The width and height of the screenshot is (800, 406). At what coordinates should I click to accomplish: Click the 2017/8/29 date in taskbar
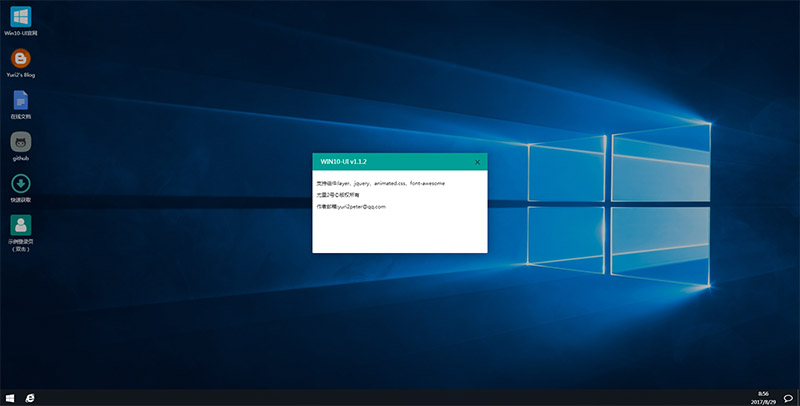(x=764, y=401)
